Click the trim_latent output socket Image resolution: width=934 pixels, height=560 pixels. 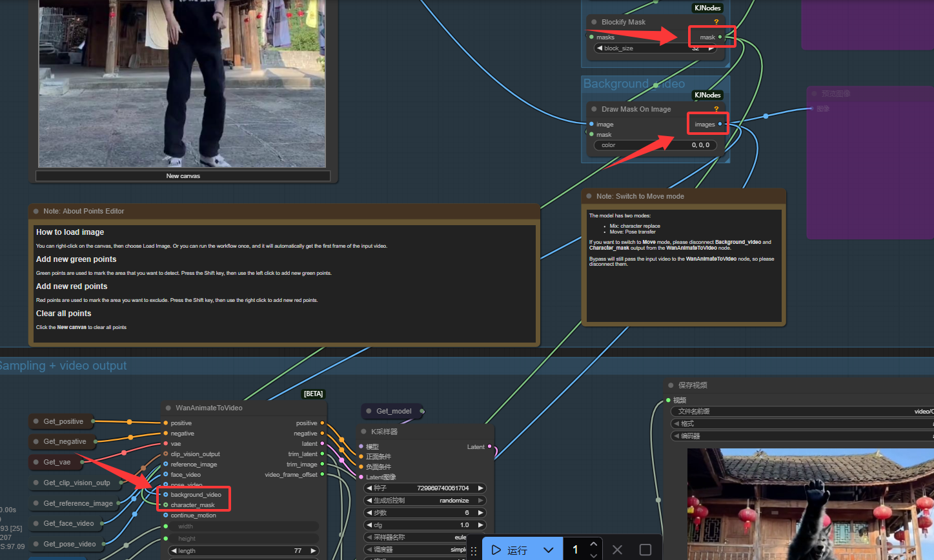click(x=322, y=454)
